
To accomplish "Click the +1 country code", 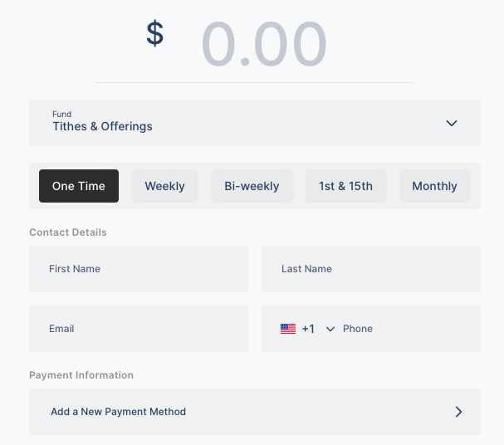I will point(308,329).
